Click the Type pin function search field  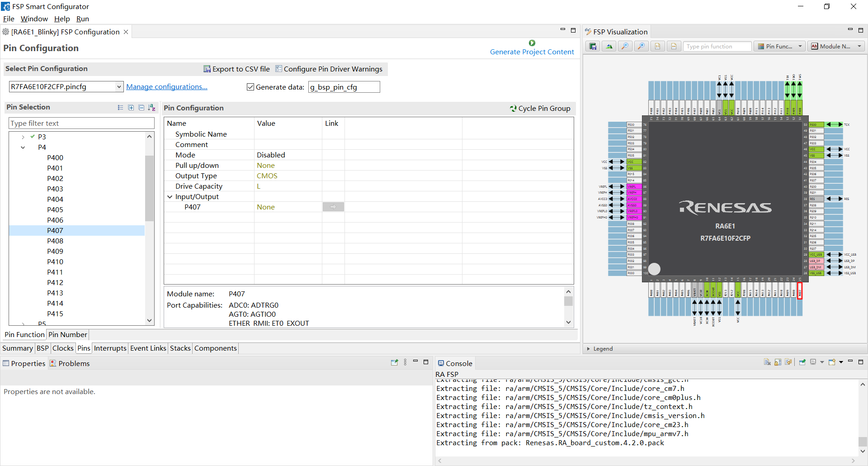[717, 47]
